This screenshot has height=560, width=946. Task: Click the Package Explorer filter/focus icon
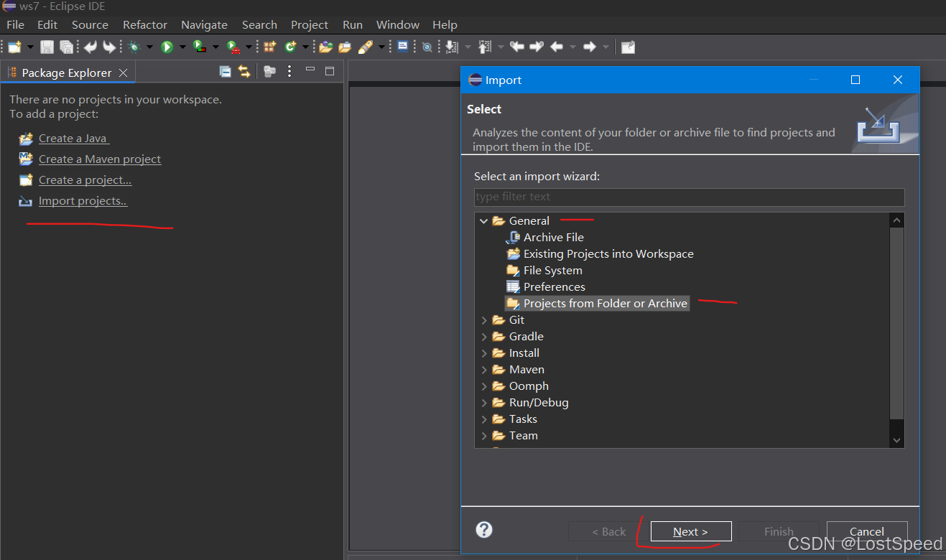coord(269,71)
